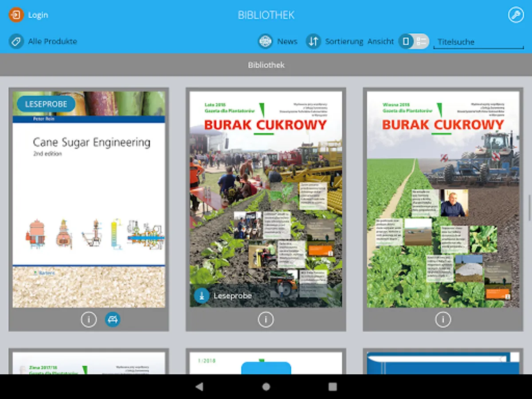The height and width of the screenshot is (399, 532).
Task: Tap the key icon in top right
Action: (x=516, y=15)
